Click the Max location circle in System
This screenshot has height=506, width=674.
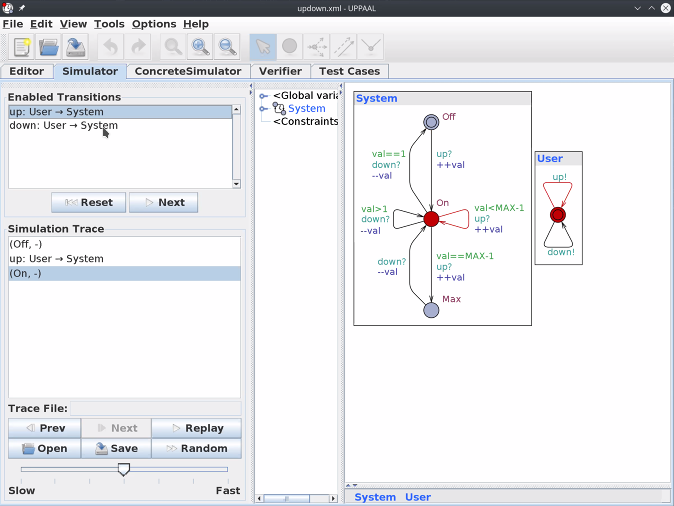(x=431, y=310)
